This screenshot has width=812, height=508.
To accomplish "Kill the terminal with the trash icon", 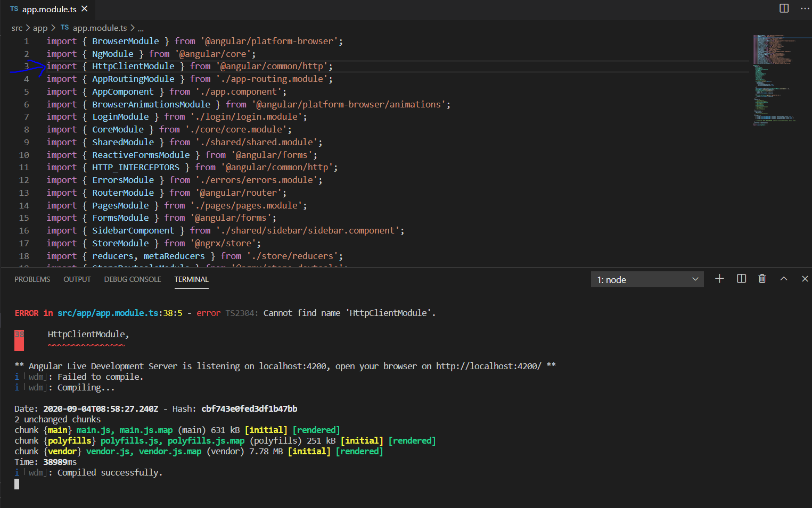I will coord(762,278).
